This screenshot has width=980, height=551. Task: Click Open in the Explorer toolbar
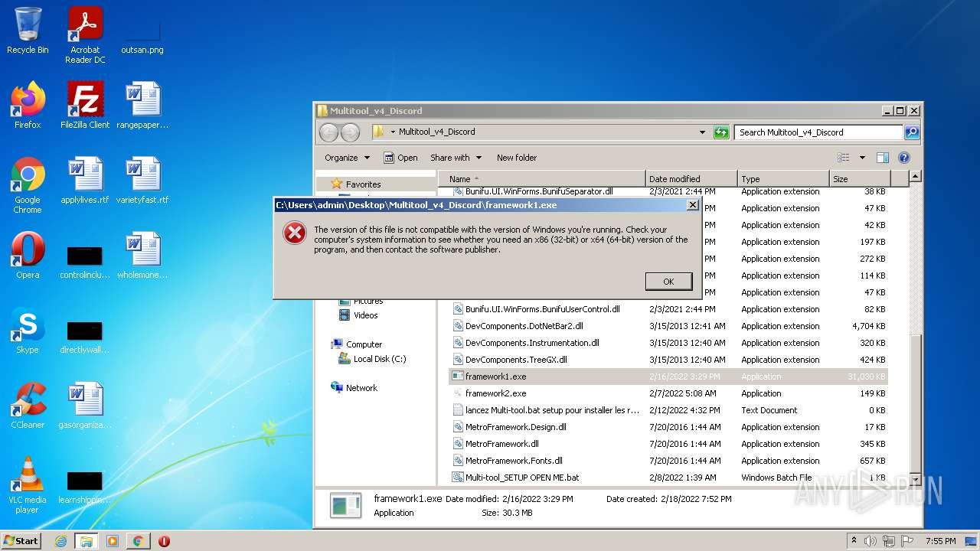(x=400, y=158)
